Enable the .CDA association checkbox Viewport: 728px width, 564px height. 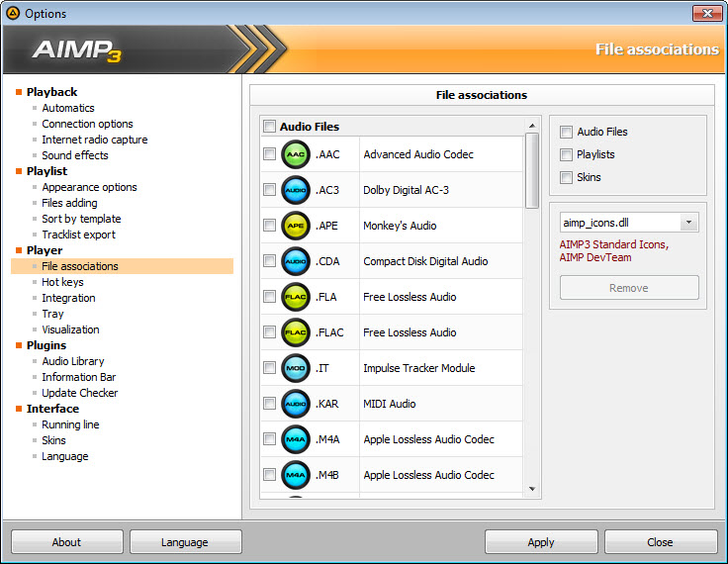pyautogui.click(x=269, y=260)
